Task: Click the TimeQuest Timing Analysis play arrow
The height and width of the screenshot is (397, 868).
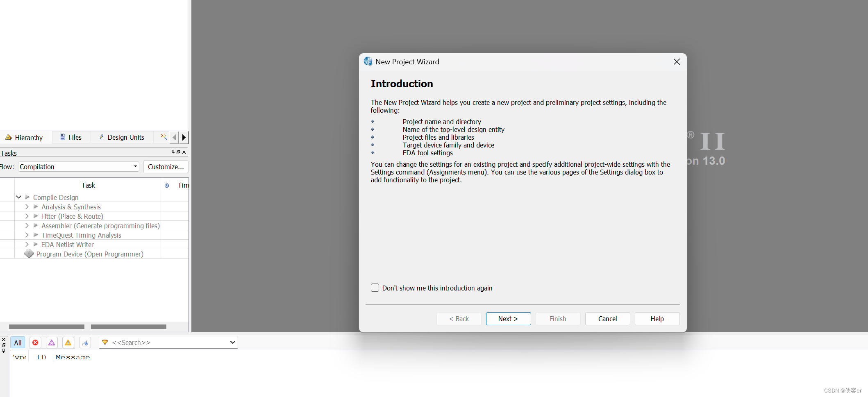Action: click(36, 235)
